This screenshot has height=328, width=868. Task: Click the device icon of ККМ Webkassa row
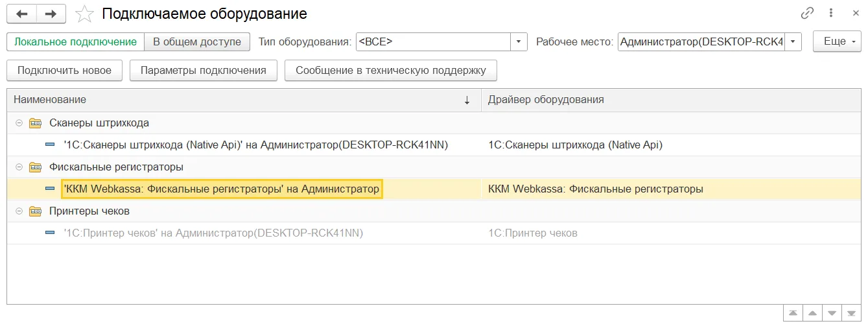click(50, 189)
